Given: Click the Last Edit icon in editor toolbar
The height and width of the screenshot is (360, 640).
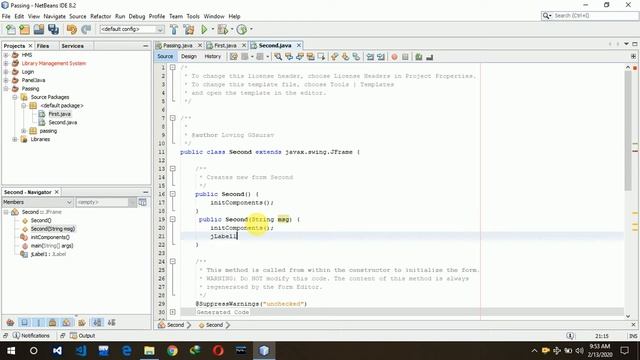Looking at the screenshot, I should (233, 57).
